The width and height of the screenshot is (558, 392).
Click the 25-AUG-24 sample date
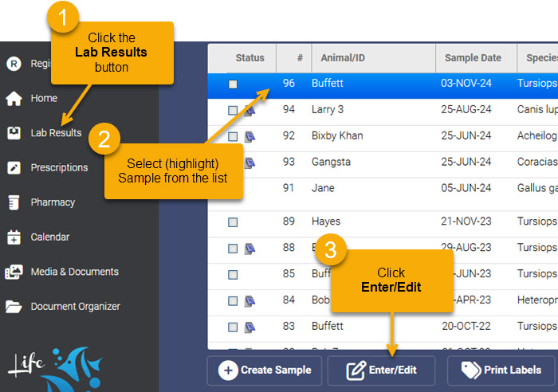[x=466, y=109]
